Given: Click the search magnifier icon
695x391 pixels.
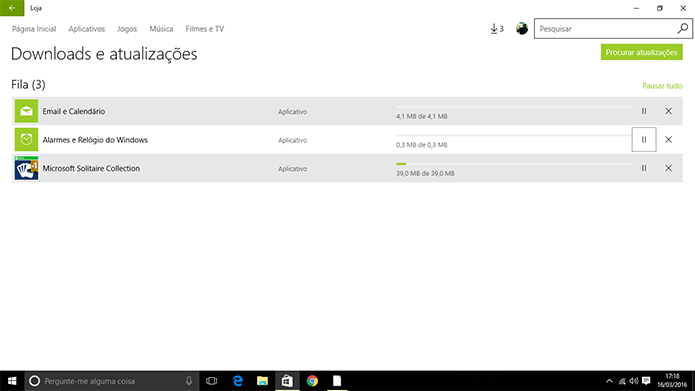Looking at the screenshot, I should [x=683, y=29].
